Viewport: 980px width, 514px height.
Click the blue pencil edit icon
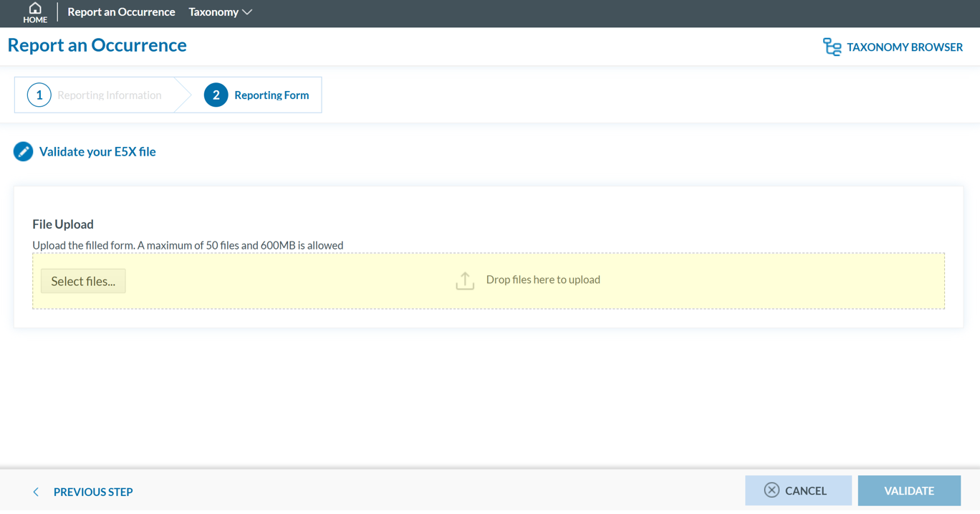pos(23,152)
